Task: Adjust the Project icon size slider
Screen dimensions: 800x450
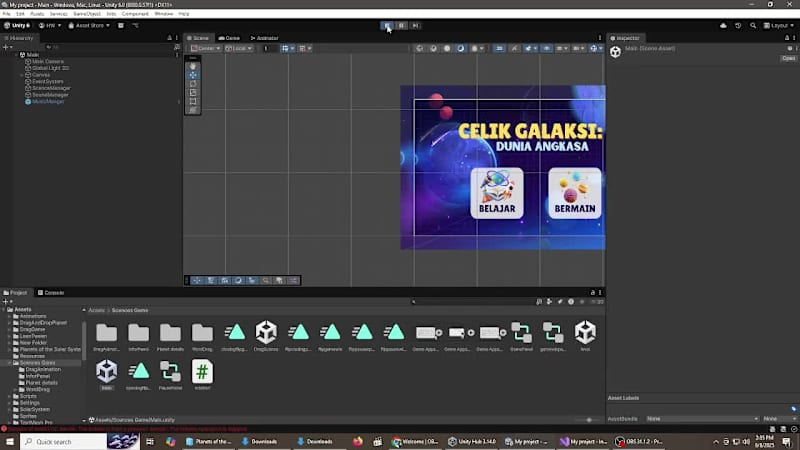Action: [x=589, y=420]
